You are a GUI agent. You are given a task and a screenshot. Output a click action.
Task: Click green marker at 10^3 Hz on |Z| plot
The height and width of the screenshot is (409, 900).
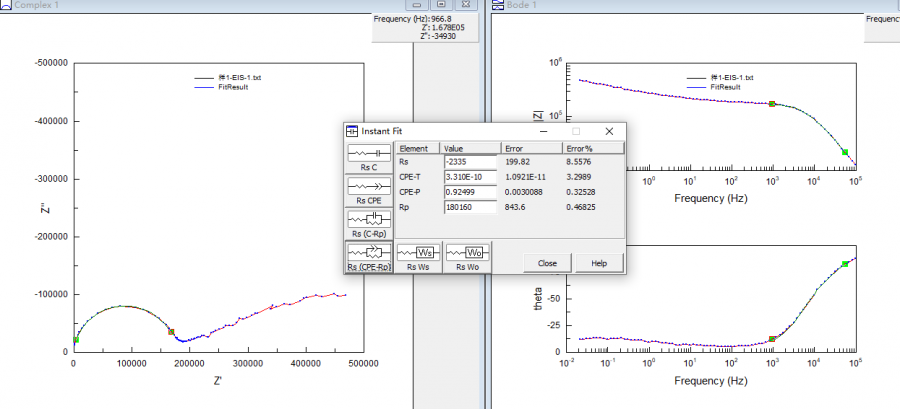[772, 103]
